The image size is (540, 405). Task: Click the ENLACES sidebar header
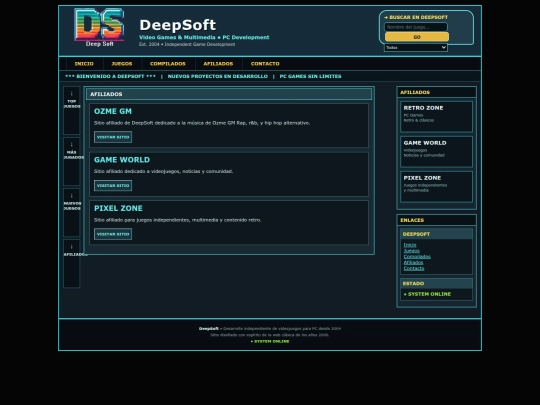pos(436,220)
